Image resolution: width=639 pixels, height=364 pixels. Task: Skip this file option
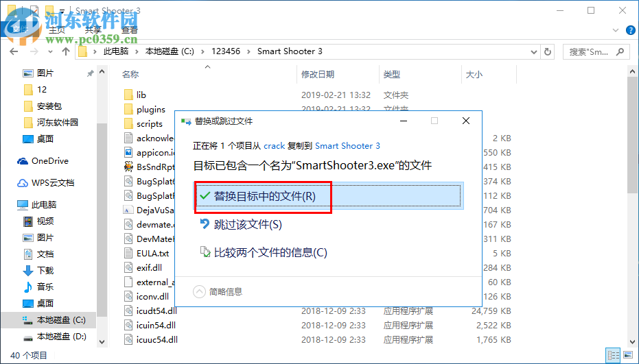tap(240, 224)
